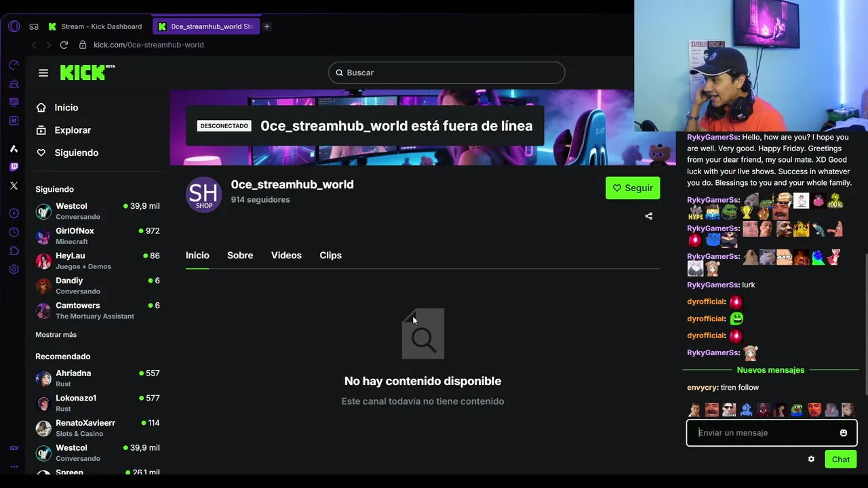Open Dandiy channel in Siguiendo list
This screenshot has height=488, width=868.
[98, 285]
